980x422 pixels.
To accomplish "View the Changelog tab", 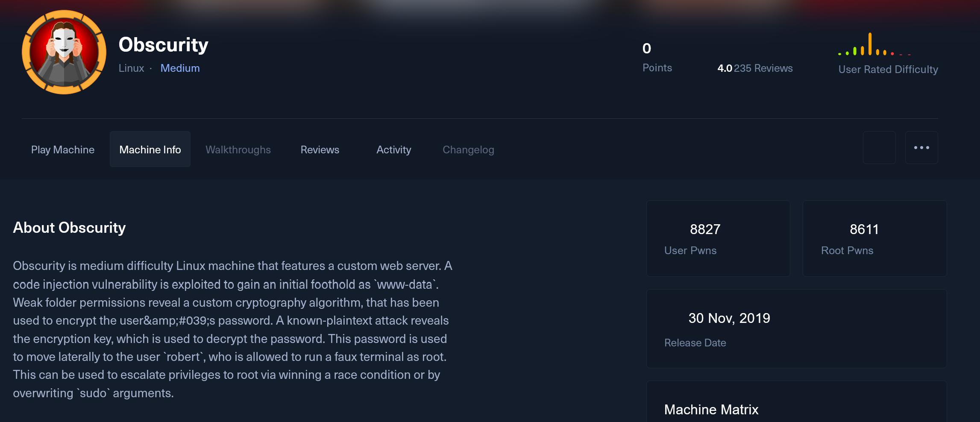I will pyautogui.click(x=468, y=149).
